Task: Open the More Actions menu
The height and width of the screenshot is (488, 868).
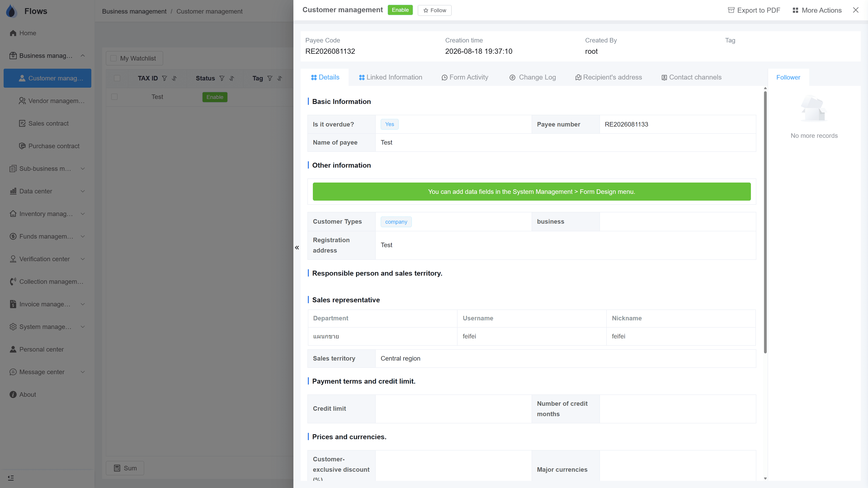Action: point(817,10)
